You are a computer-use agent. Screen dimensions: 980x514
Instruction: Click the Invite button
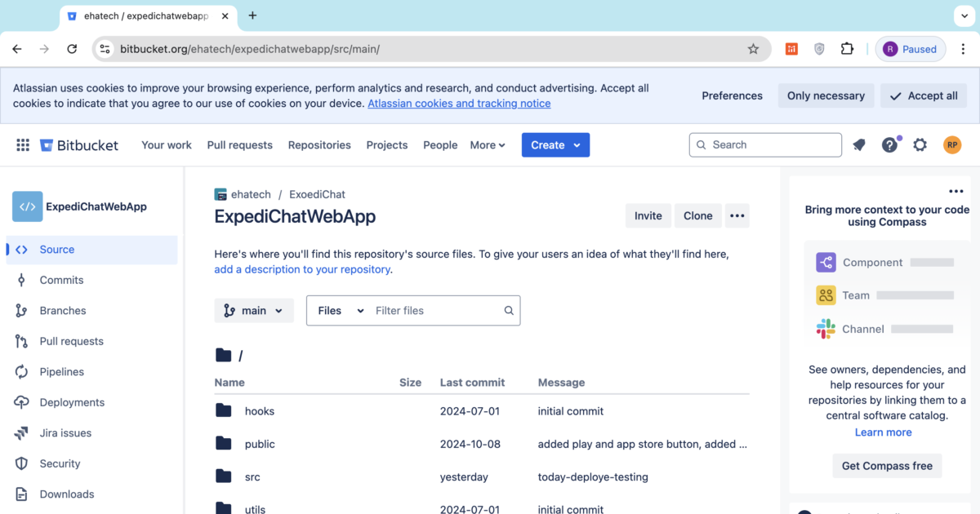648,216
